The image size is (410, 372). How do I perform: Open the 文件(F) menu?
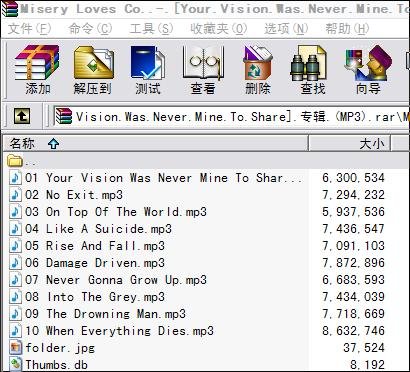point(29,29)
